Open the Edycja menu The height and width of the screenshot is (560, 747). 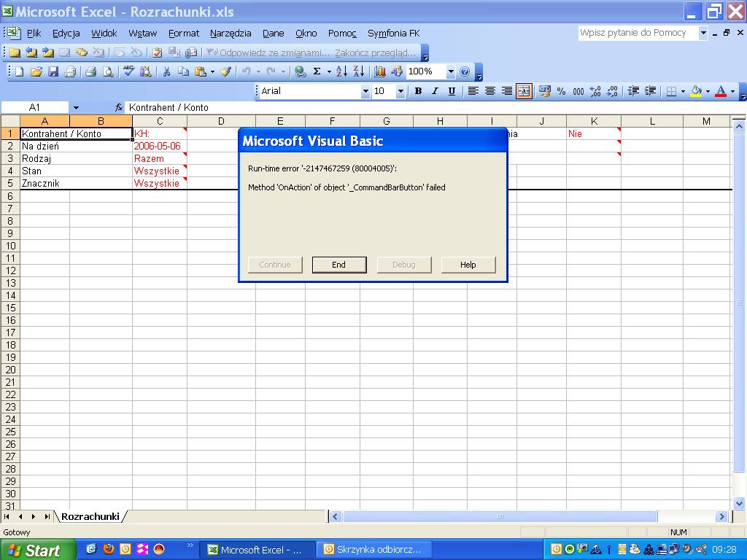point(66,34)
